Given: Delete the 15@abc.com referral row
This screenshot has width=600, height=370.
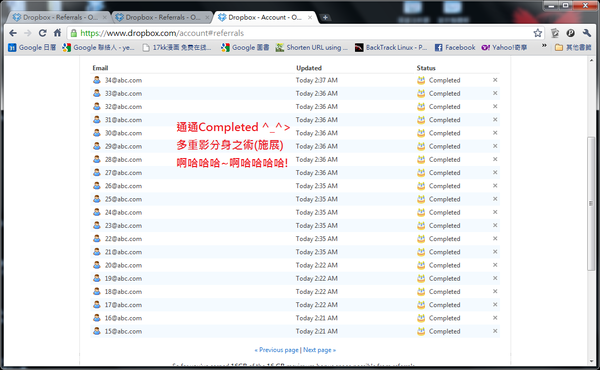Looking at the screenshot, I should [495, 331].
